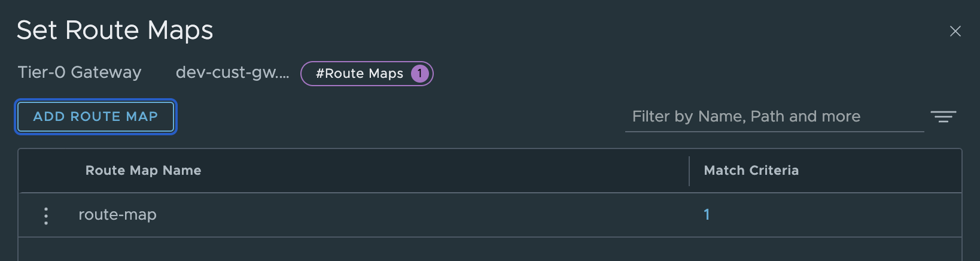Sort by the Route Map Name column header
Viewport: 980px width, 261px height.
pos(143,171)
